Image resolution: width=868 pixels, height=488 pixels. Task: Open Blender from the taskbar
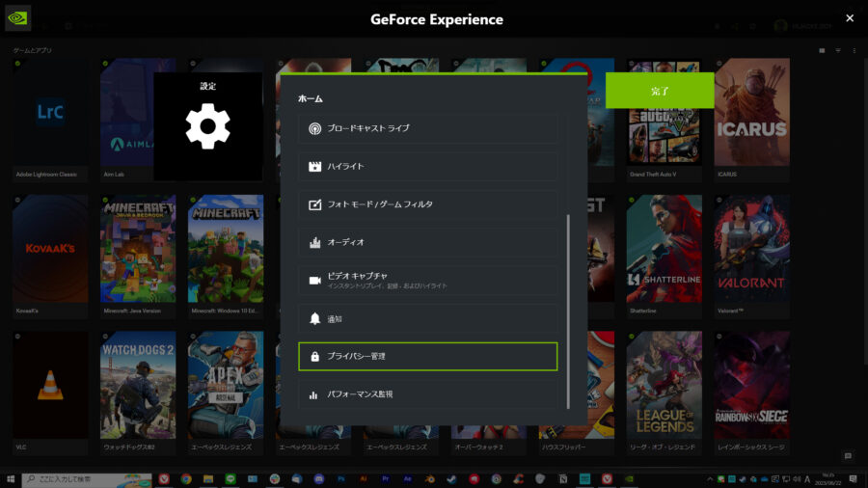click(x=429, y=479)
